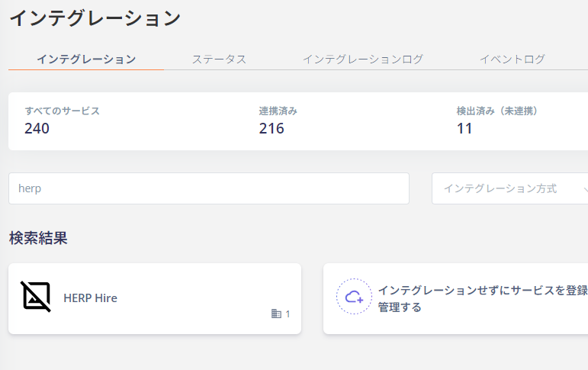Switch to the ステータス tab
Screen dimensions: 588x370
pyautogui.click(x=219, y=59)
